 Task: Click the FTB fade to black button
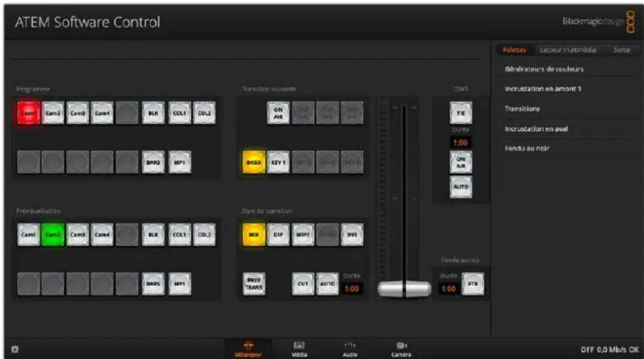[x=473, y=284]
